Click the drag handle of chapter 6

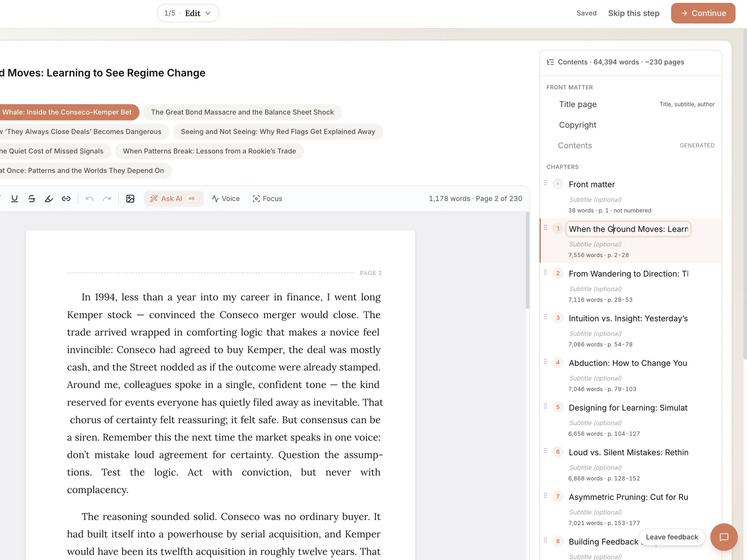coord(545,451)
